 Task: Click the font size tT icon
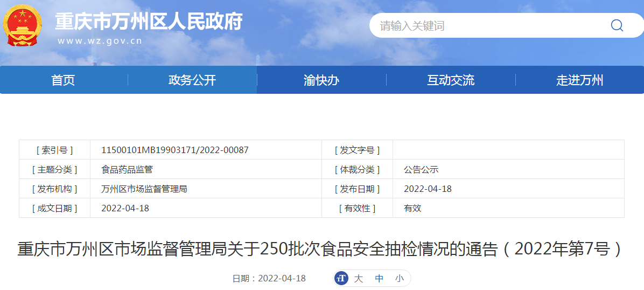click(x=340, y=278)
